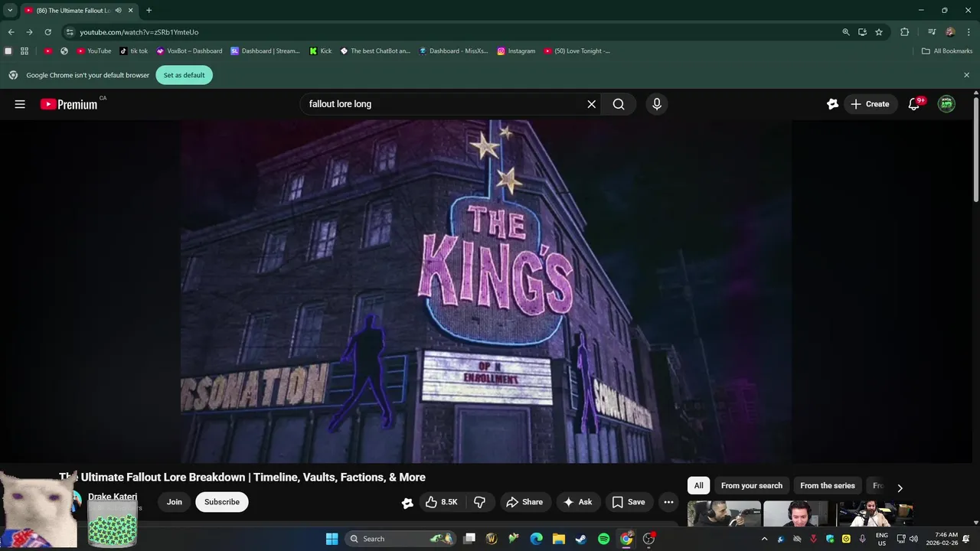Open the volume speaker tray control
980x551 pixels.
(913, 539)
